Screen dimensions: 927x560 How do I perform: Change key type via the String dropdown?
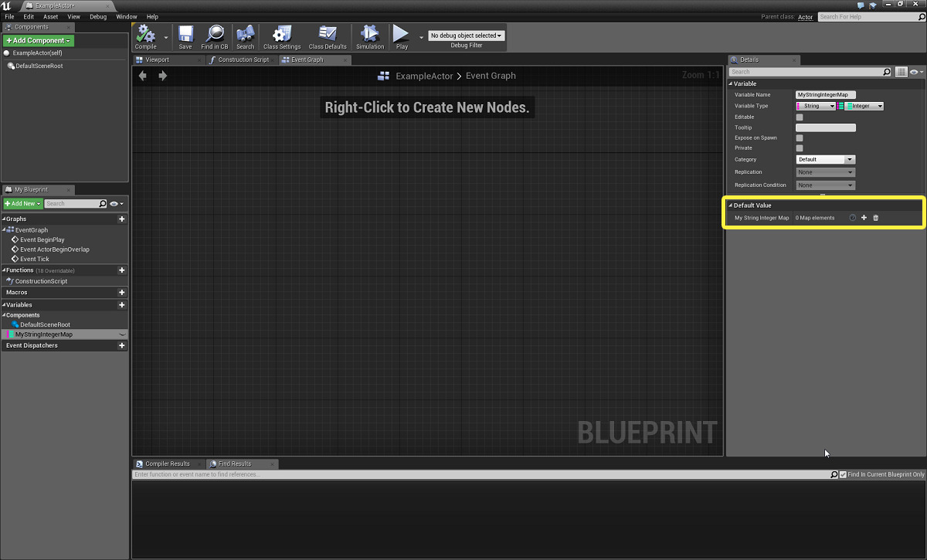click(x=819, y=106)
